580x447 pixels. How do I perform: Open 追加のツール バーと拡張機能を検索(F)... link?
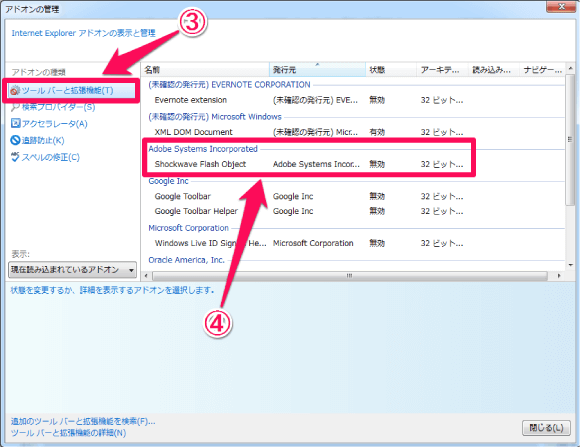tap(83, 421)
